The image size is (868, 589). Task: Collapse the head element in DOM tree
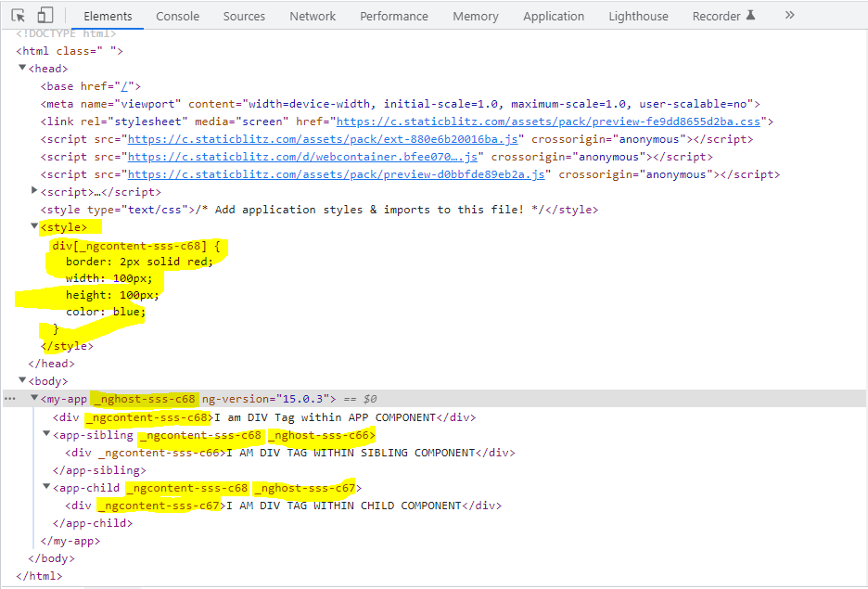[21, 68]
